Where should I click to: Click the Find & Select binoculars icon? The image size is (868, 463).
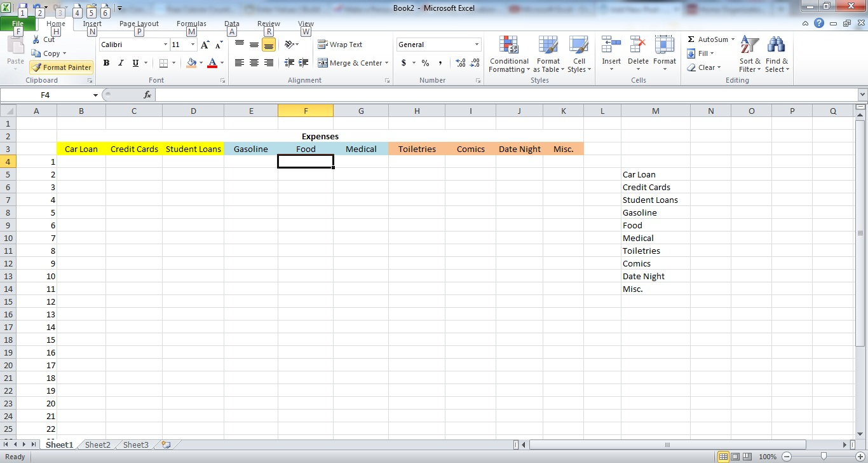(x=776, y=46)
